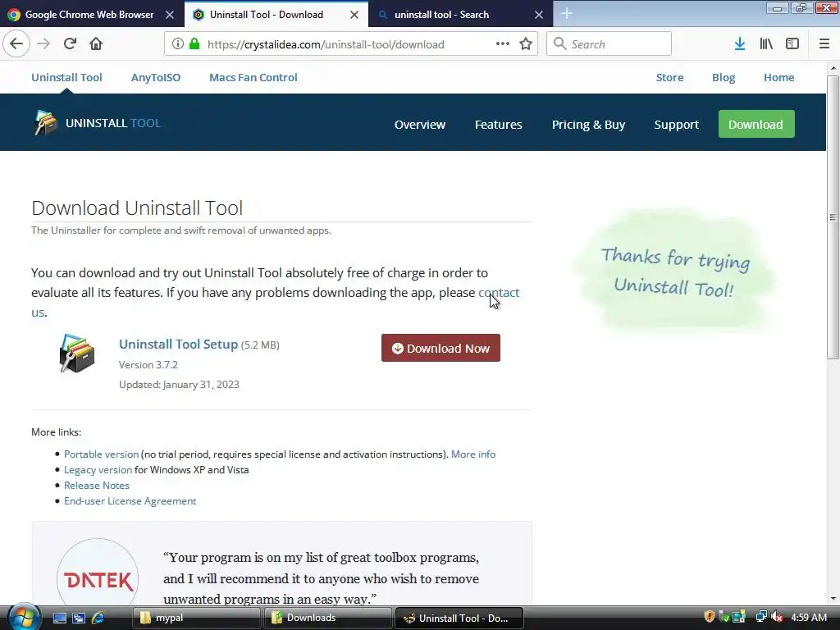The width and height of the screenshot is (840, 630).
Task: Select Uninstall Tool - Do... taskbar button
Action: 459,618
